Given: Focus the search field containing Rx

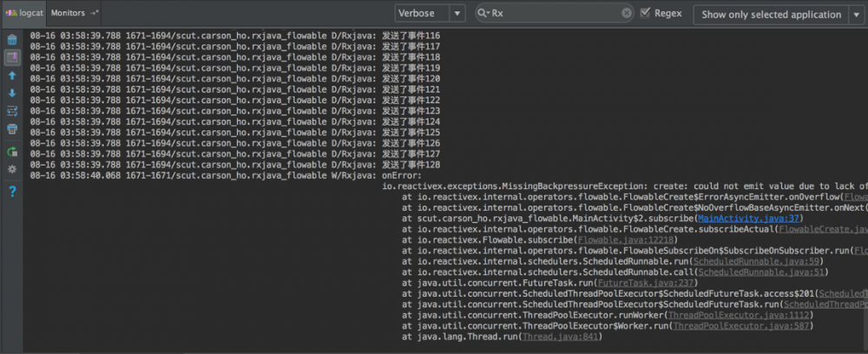Looking at the screenshot, I should 556,13.
